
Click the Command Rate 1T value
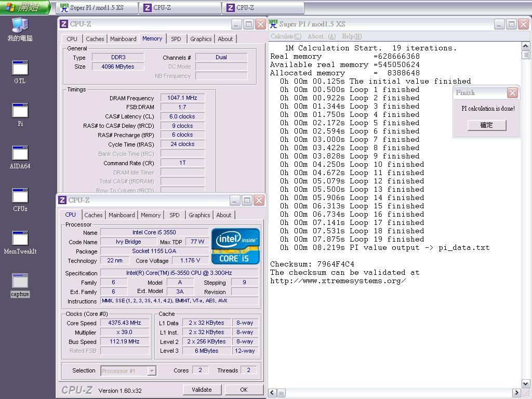tap(182, 163)
